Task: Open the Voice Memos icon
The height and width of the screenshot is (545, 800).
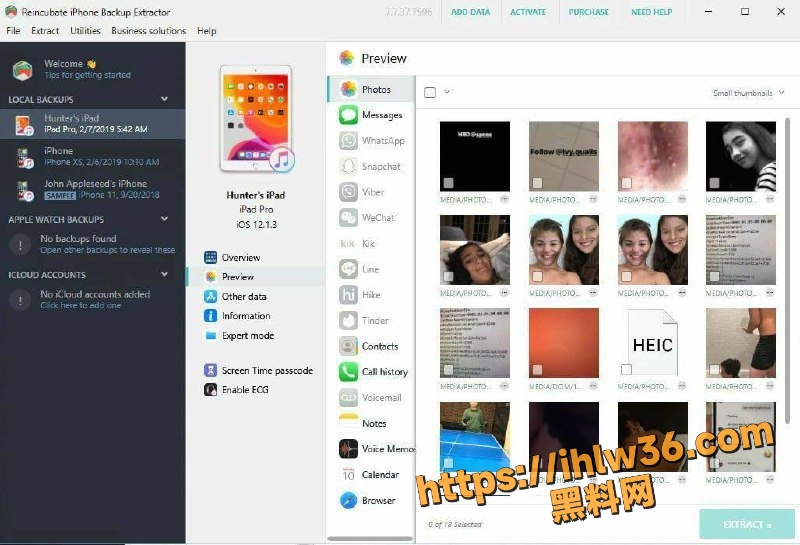Action: tap(348, 449)
